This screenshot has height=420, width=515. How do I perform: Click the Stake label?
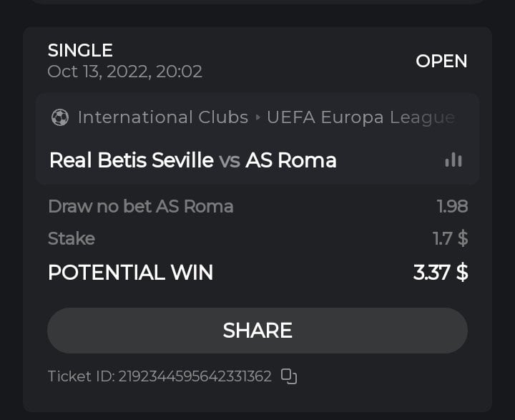tap(71, 238)
